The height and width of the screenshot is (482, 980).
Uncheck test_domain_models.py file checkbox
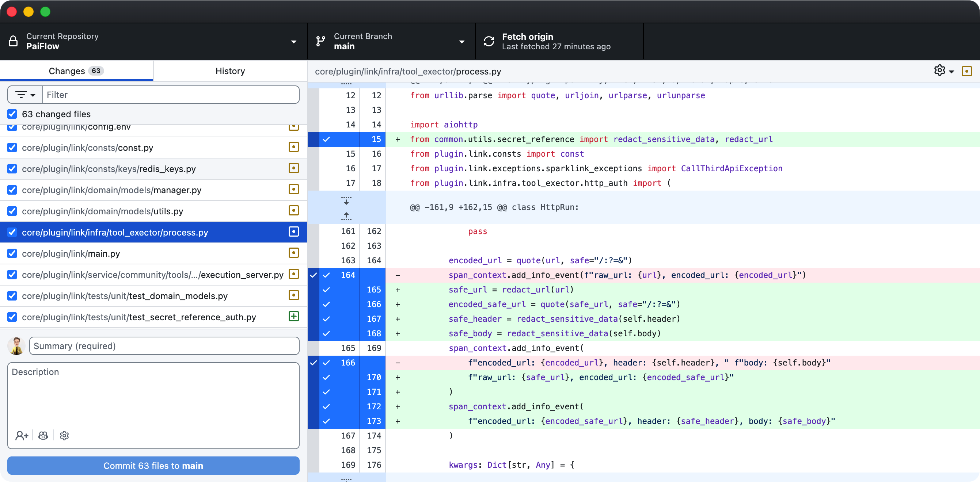point(12,296)
